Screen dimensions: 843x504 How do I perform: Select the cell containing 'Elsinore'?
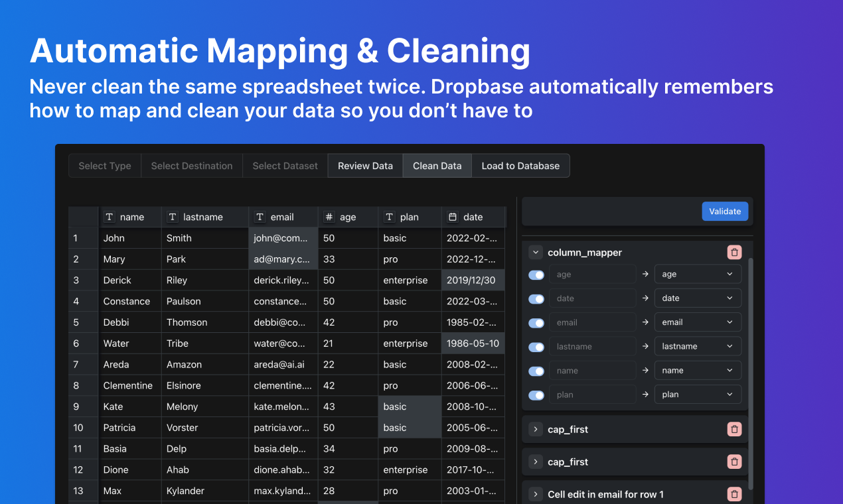point(205,385)
